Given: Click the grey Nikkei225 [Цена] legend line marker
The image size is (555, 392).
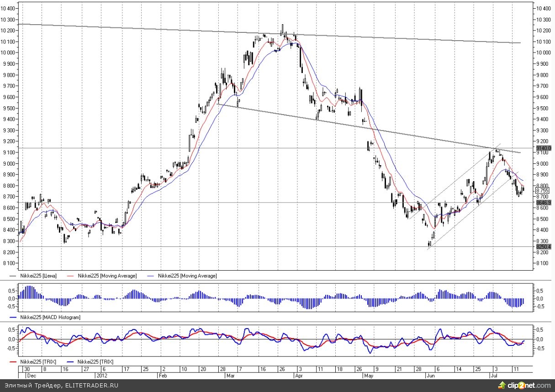Looking at the screenshot, I should [12, 276].
